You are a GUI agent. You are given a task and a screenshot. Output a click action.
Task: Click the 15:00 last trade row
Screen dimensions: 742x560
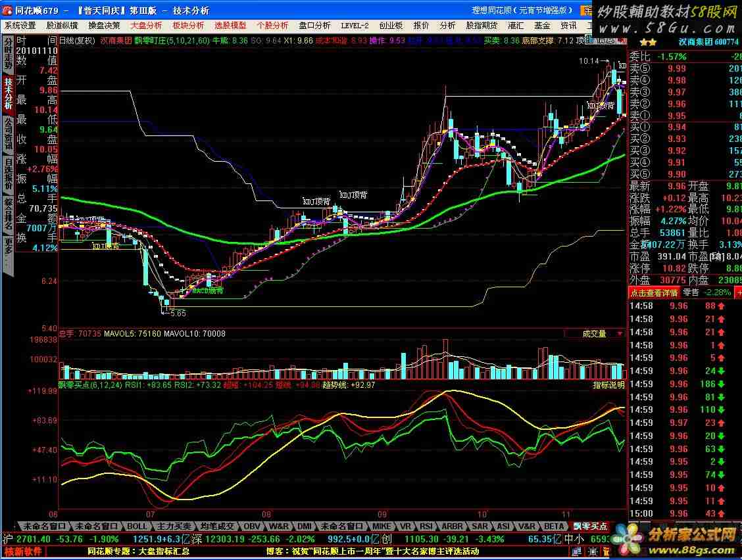(684, 513)
